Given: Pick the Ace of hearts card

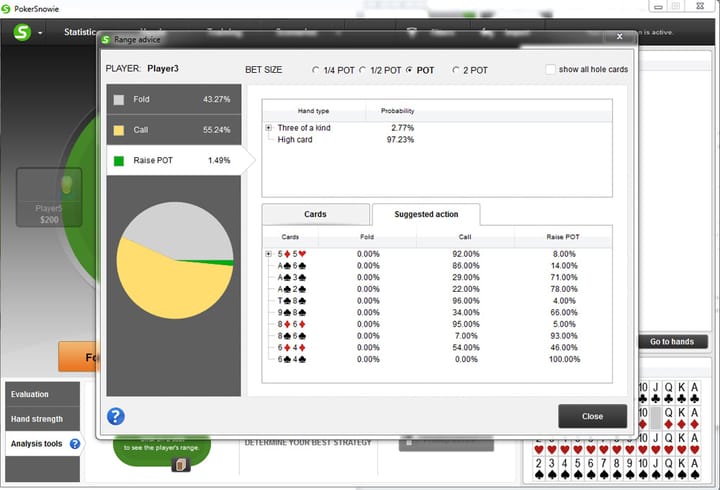Looking at the screenshot, I should point(695,444).
